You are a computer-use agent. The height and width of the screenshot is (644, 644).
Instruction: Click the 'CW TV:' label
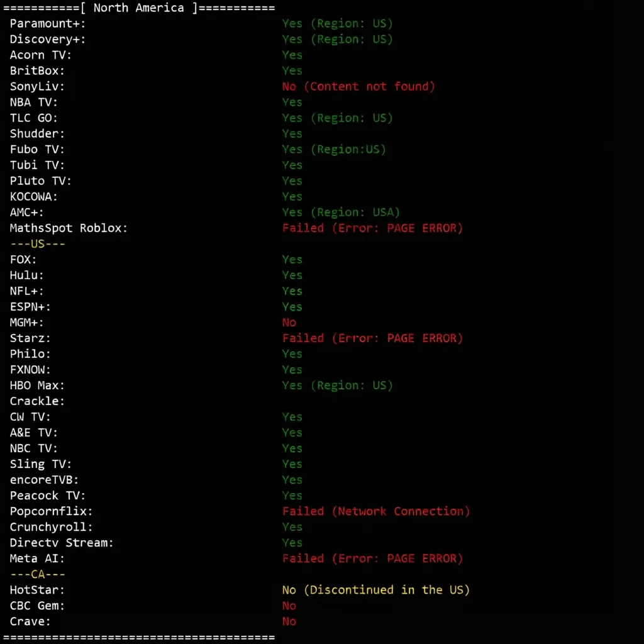[x=30, y=417]
